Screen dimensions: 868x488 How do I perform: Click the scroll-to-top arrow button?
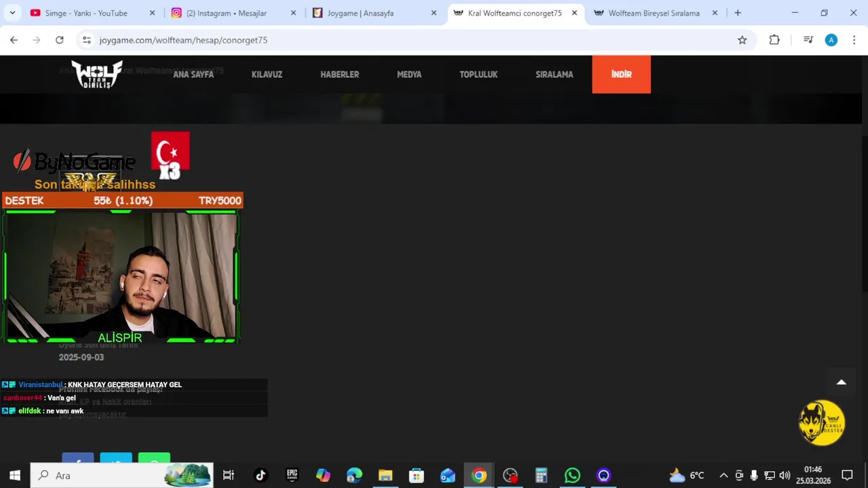coord(841,382)
